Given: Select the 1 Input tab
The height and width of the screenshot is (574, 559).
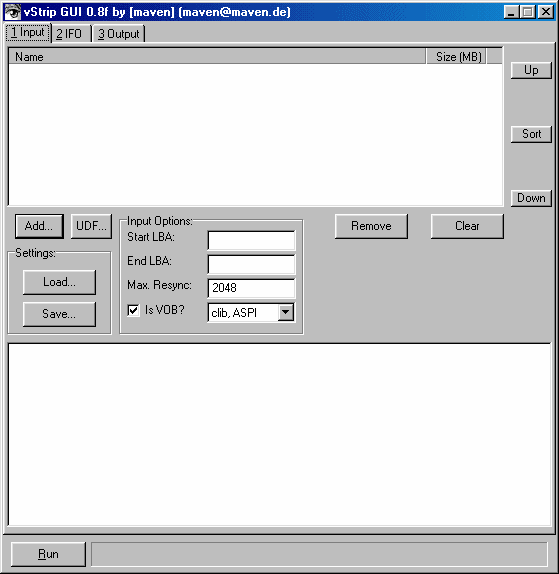Looking at the screenshot, I should click(28, 33).
